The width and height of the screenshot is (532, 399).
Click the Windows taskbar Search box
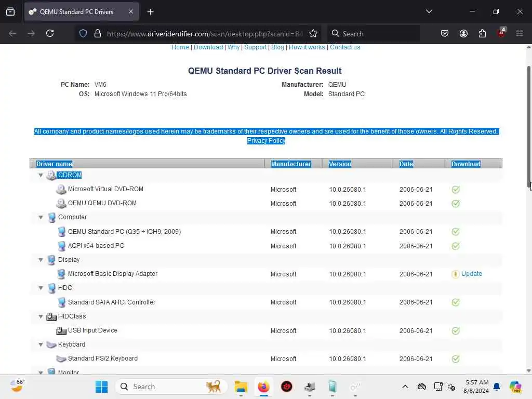pos(171,387)
